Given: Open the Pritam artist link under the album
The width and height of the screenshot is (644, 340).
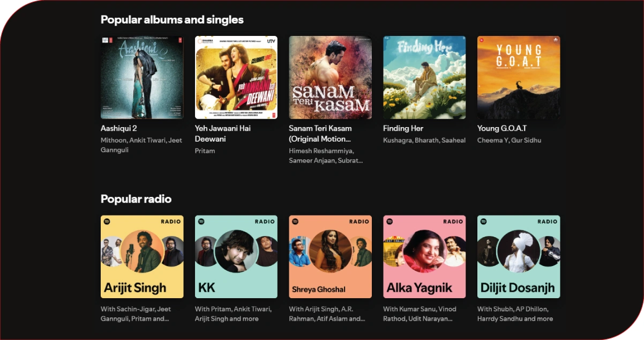Looking at the screenshot, I should tap(205, 151).
